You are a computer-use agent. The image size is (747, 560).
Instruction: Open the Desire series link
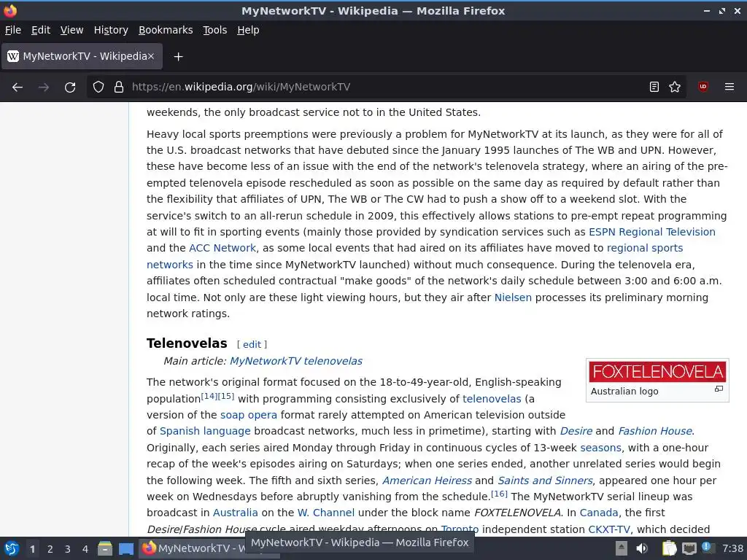576,432
